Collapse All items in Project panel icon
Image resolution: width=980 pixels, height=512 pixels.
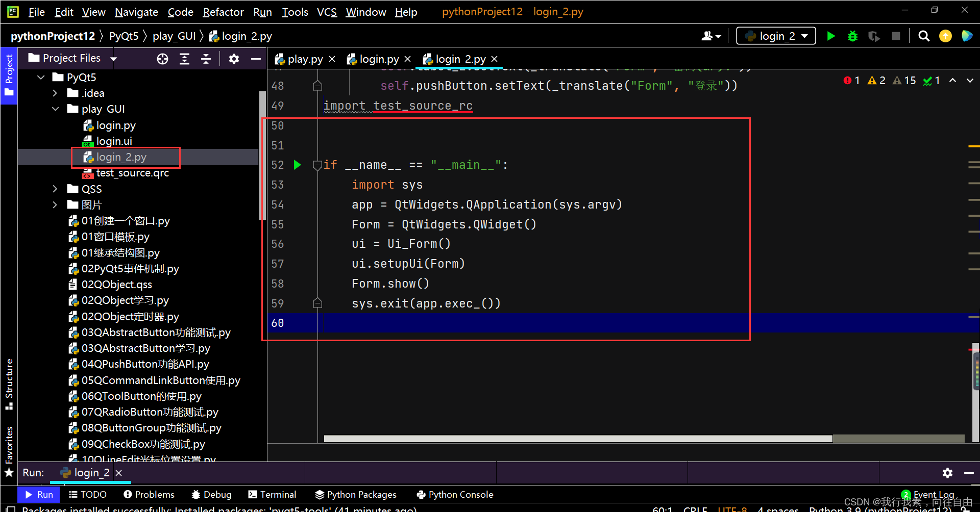coord(205,59)
